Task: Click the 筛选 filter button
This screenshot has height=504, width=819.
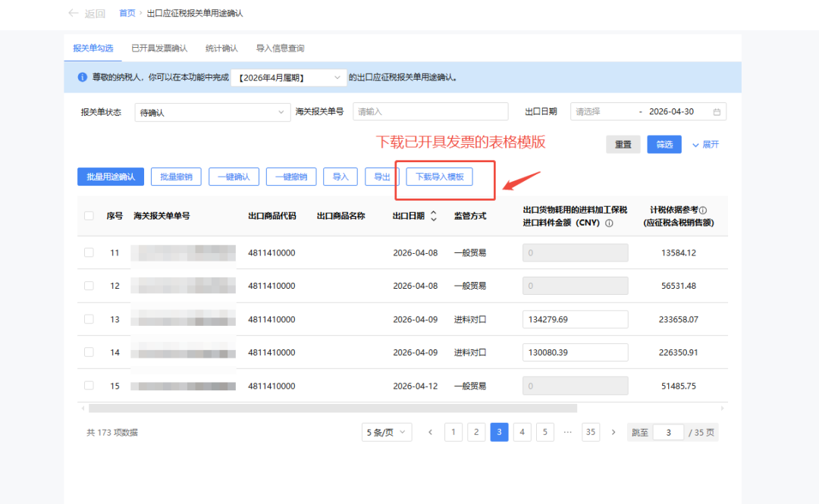Action: (664, 145)
